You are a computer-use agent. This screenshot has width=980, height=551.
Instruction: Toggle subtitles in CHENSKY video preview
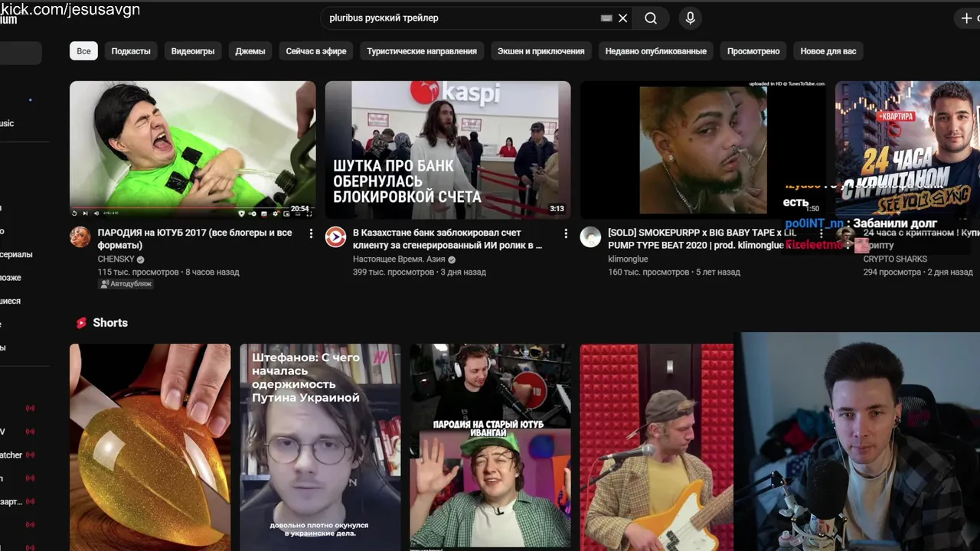tap(264, 214)
